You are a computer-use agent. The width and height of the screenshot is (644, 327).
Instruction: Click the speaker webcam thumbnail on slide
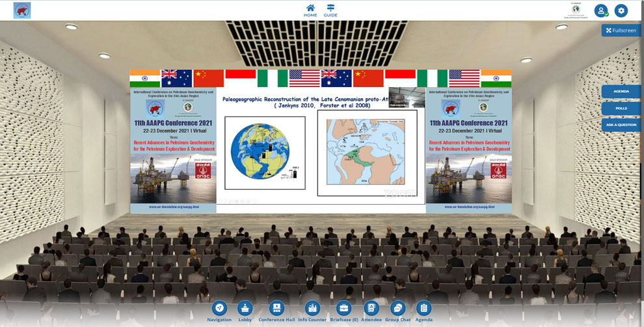point(407,98)
